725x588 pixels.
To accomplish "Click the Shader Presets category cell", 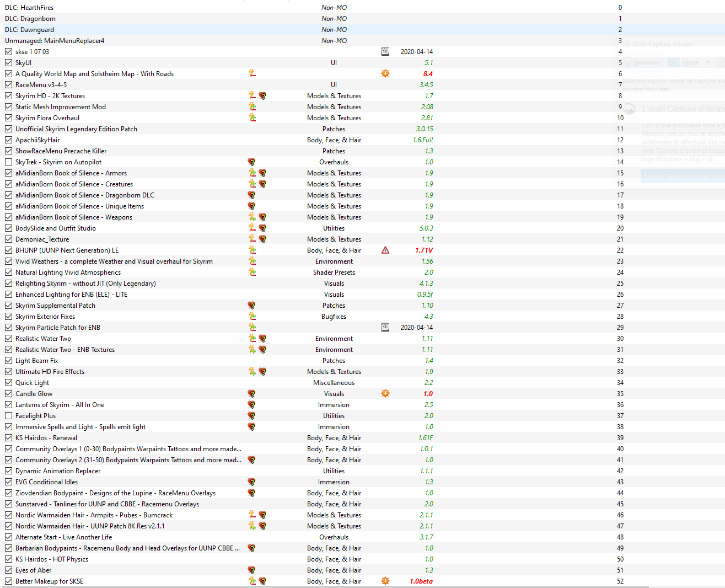I will pyautogui.click(x=334, y=272).
